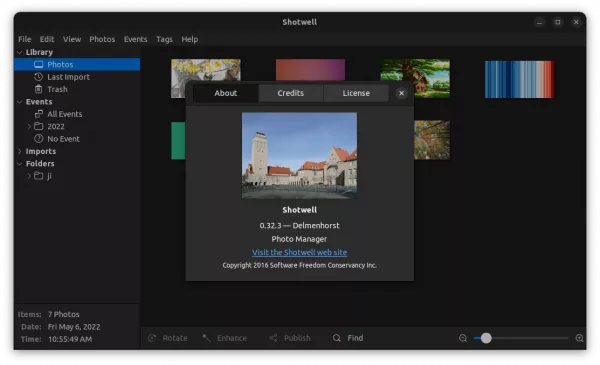The height and width of the screenshot is (365, 600).
Task: Click the Publish share icon
Action: tap(273, 338)
